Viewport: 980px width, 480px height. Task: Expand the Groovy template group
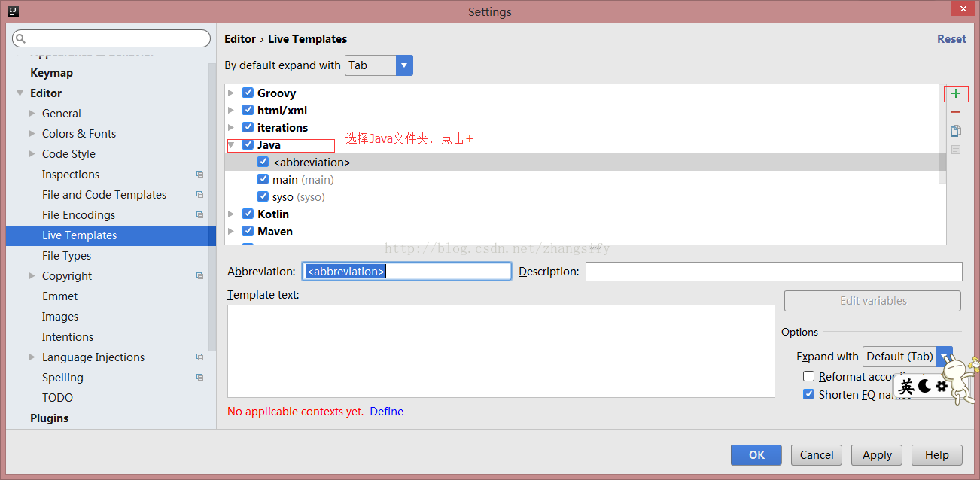tap(231, 93)
